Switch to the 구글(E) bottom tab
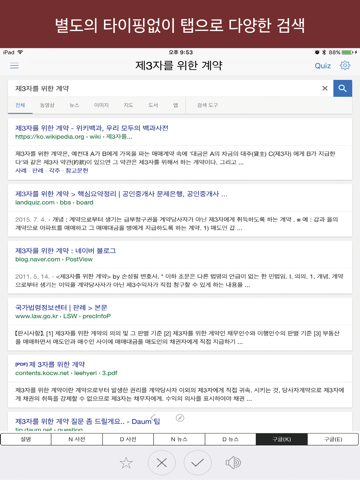Image resolution: width=360 pixels, height=480 pixels. [333, 439]
